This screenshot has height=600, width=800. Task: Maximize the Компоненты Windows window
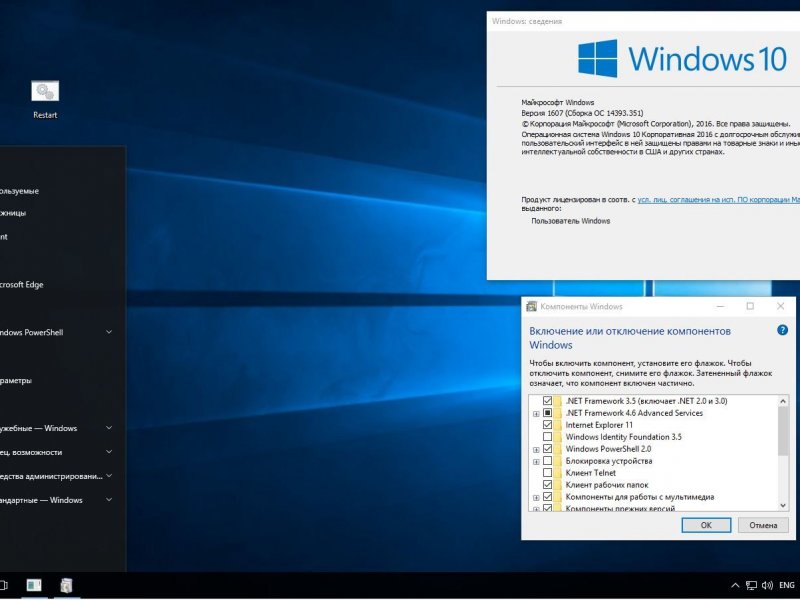[x=750, y=306]
